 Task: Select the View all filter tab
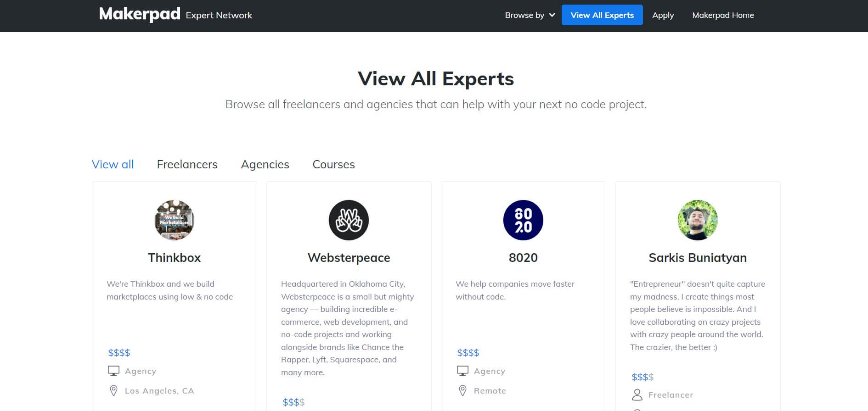pyautogui.click(x=113, y=164)
